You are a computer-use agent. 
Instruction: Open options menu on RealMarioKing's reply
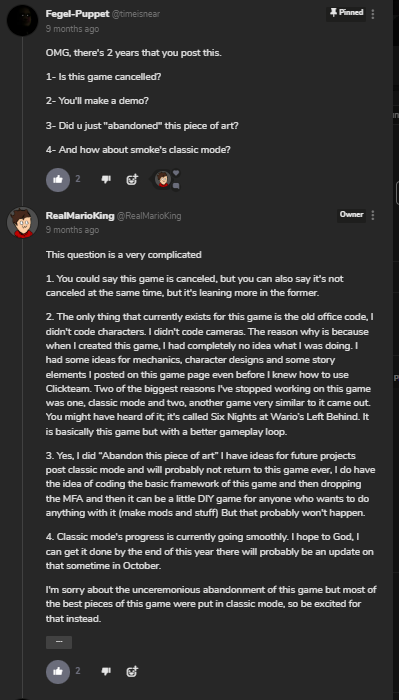click(373, 215)
